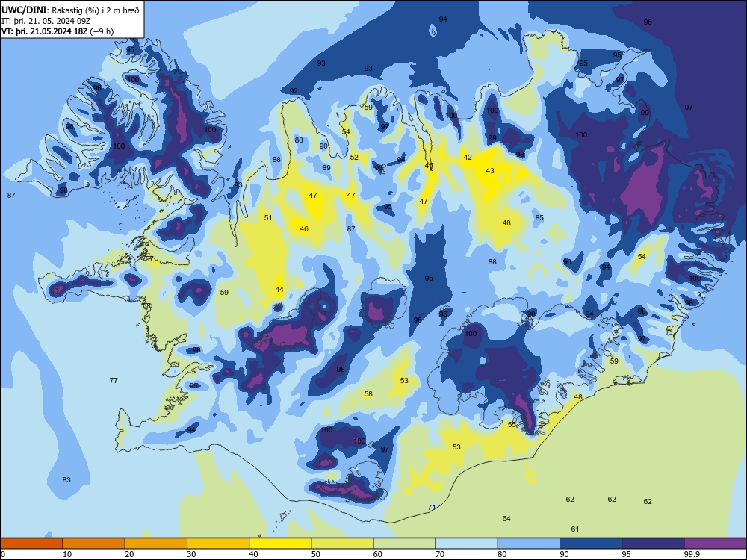Click the humidity value 42 on the map
The height and width of the screenshot is (560, 747).
[468, 157]
